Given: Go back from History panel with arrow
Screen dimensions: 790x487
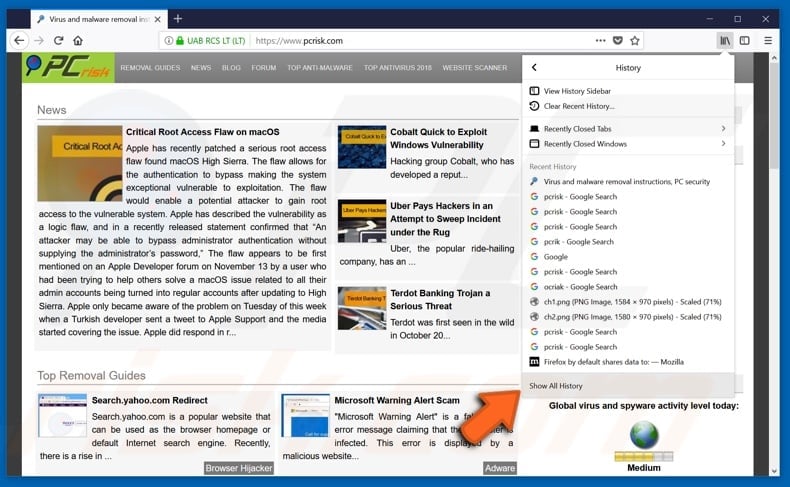Looking at the screenshot, I should (x=535, y=67).
